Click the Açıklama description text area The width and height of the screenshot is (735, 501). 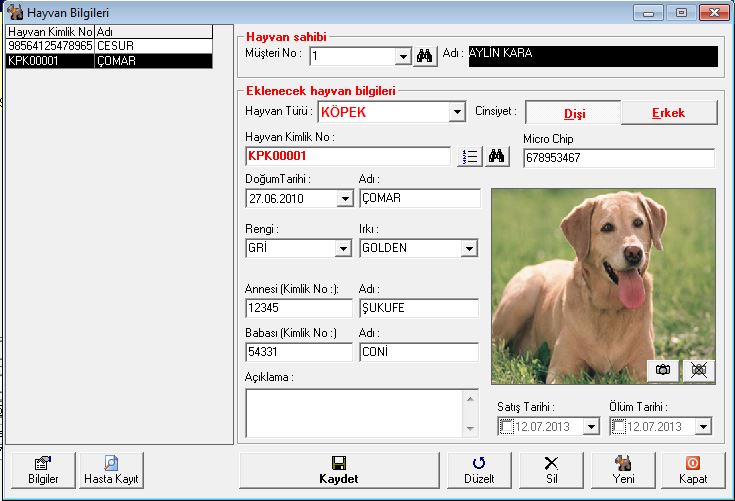[355, 413]
